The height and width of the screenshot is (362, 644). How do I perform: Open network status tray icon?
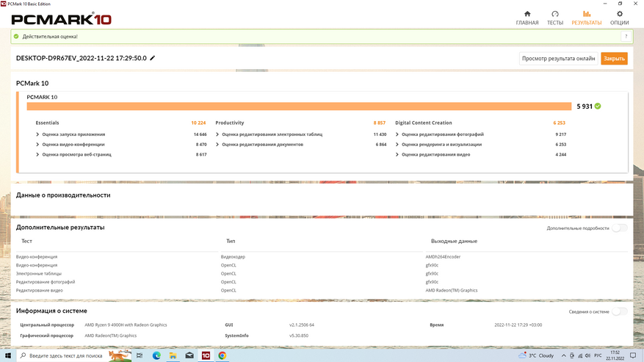pyautogui.click(x=580, y=356)
